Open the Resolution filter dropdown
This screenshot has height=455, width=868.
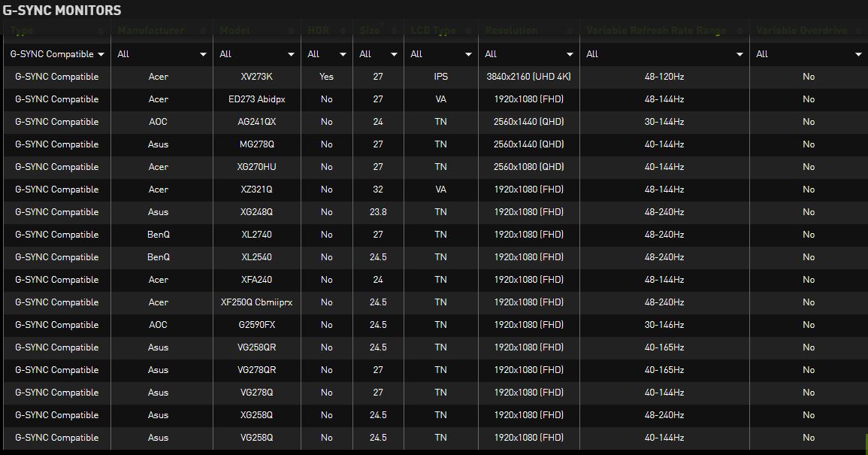[x=528, y=54]
